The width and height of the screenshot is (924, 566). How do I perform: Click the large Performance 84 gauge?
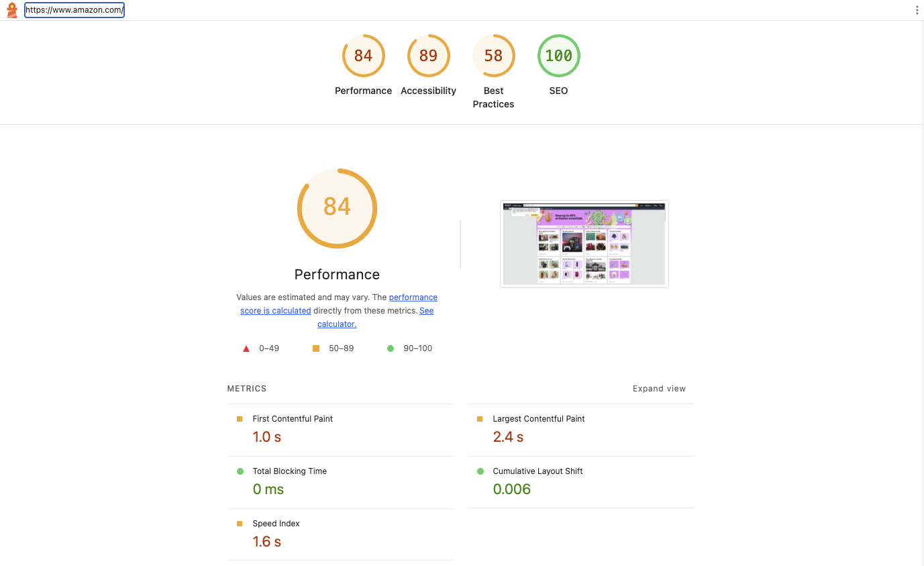337,207
